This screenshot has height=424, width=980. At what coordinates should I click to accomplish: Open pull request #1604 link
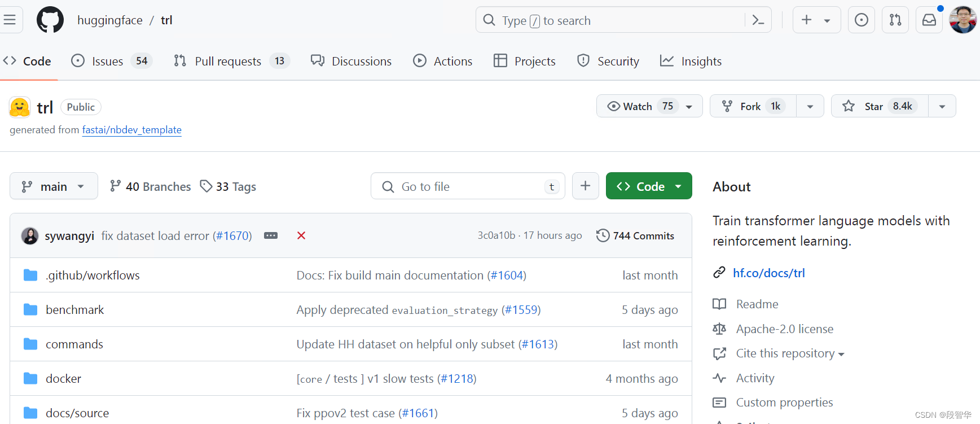pos(507,276)
